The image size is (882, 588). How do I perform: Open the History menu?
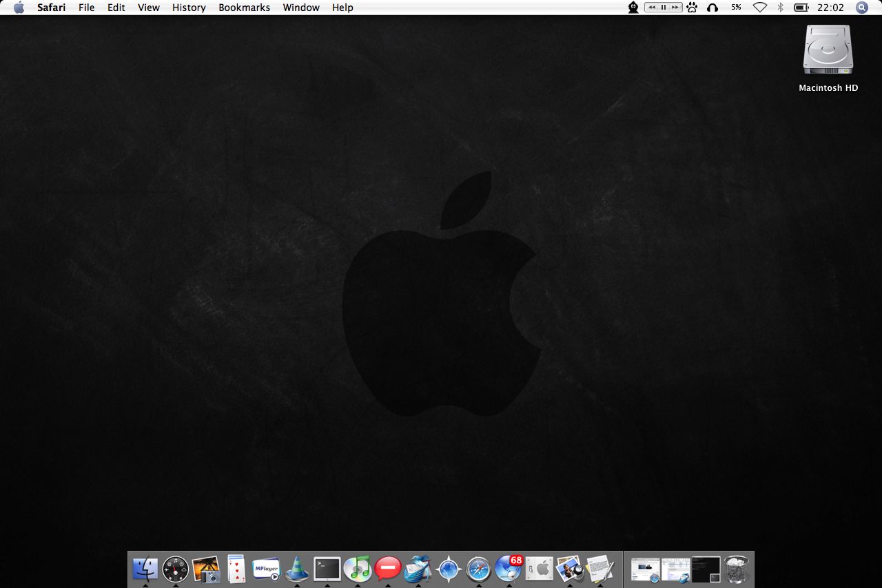tap(189, 8)
